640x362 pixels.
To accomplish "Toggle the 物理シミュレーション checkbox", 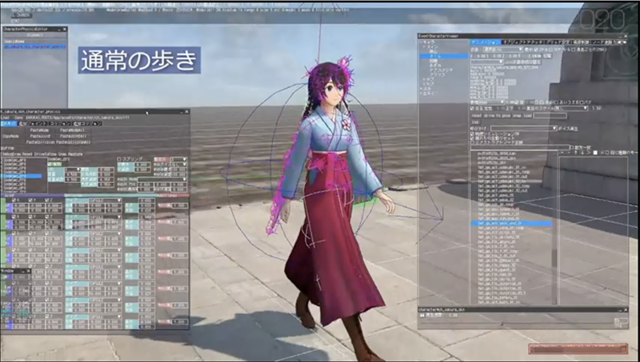I will pyautogui.click(x=473, y=134).
